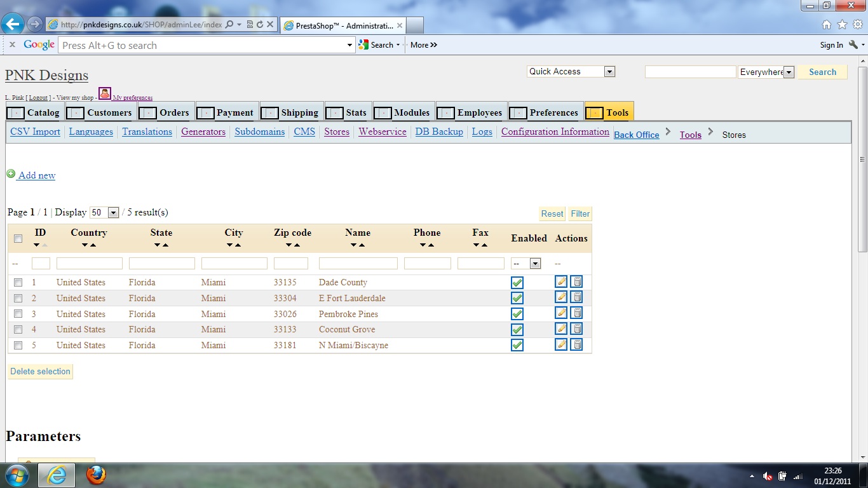Refresh the page from the address bar
The height and width of the screenshot is (488, 868).
click(260, 25)
